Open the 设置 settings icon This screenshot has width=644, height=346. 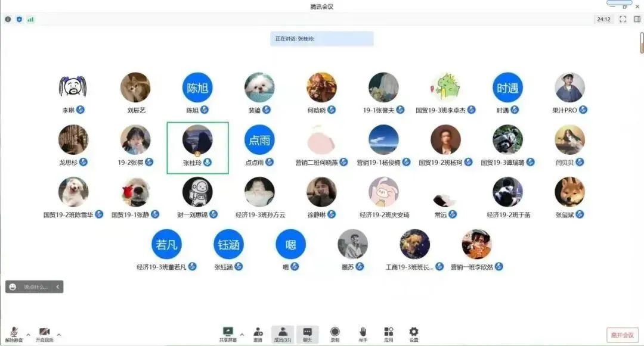click(x=413, y=331)
